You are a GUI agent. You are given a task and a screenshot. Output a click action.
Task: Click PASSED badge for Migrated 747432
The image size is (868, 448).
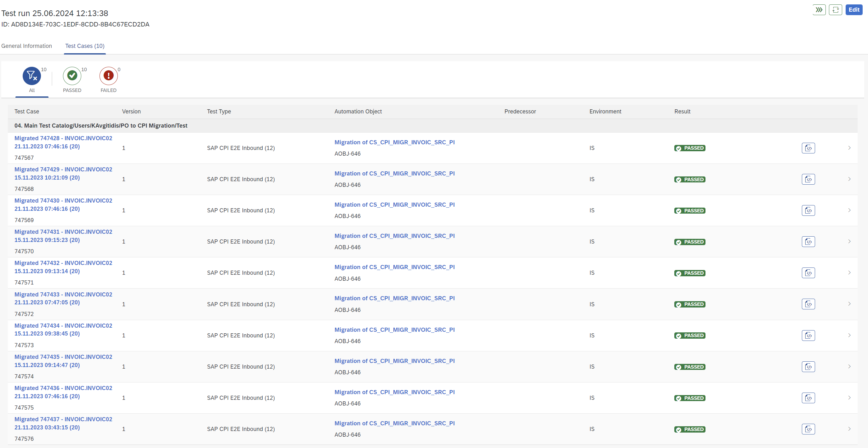690,273
